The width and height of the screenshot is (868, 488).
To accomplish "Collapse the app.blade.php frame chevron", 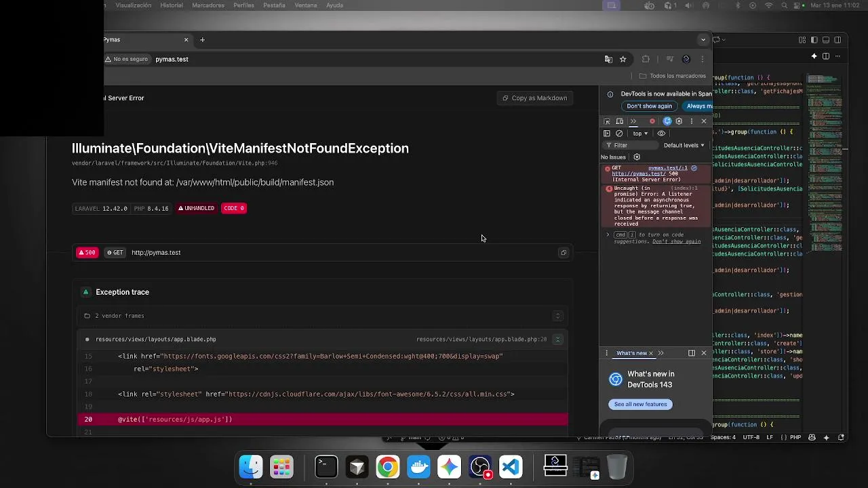I will tap(557, 340).
